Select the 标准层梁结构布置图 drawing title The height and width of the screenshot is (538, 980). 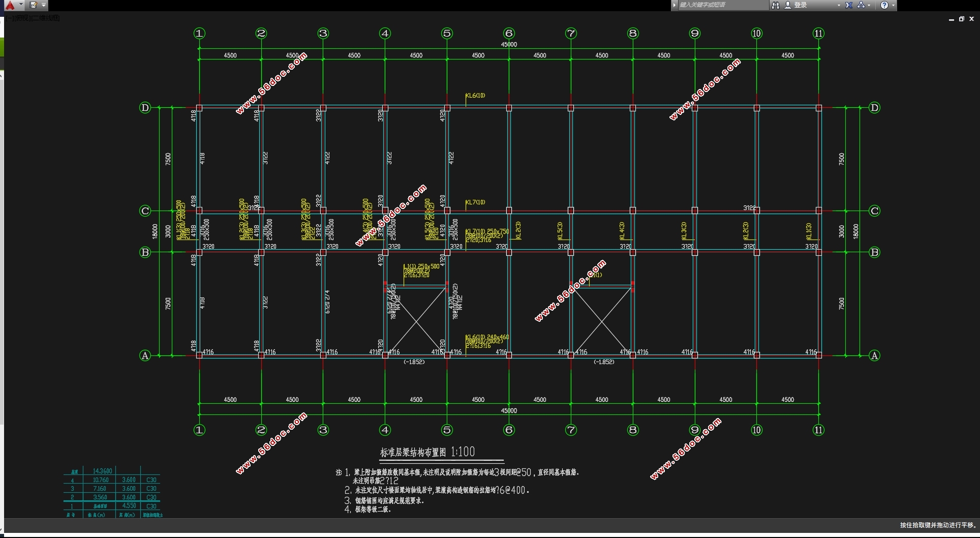[x=413, y=452]
